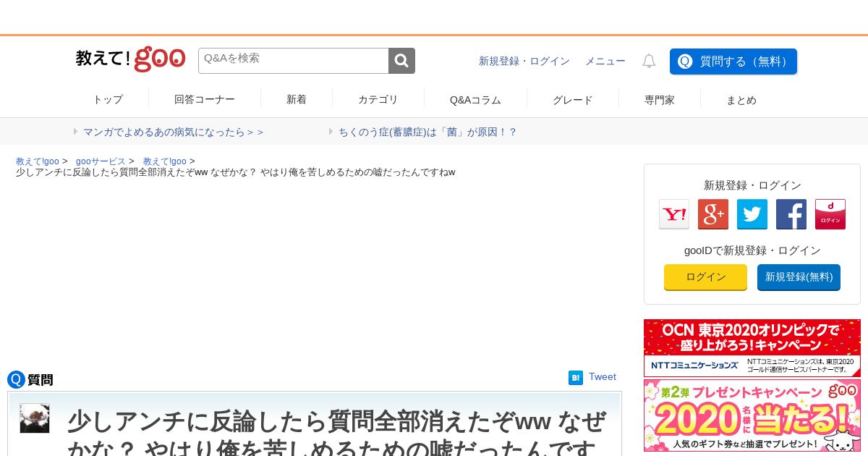Open マンガでよめるあの病気になったら link
This screenshot has width=868, height=456.
click(x=173, y=132)
